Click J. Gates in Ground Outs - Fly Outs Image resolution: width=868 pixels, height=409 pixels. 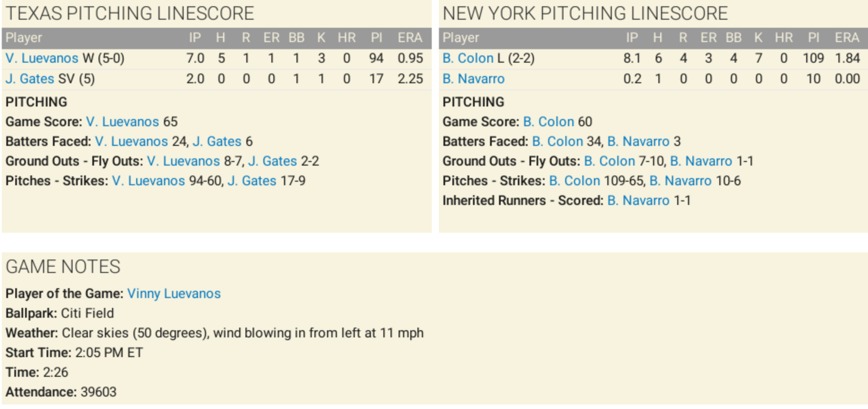click(272, 161)
